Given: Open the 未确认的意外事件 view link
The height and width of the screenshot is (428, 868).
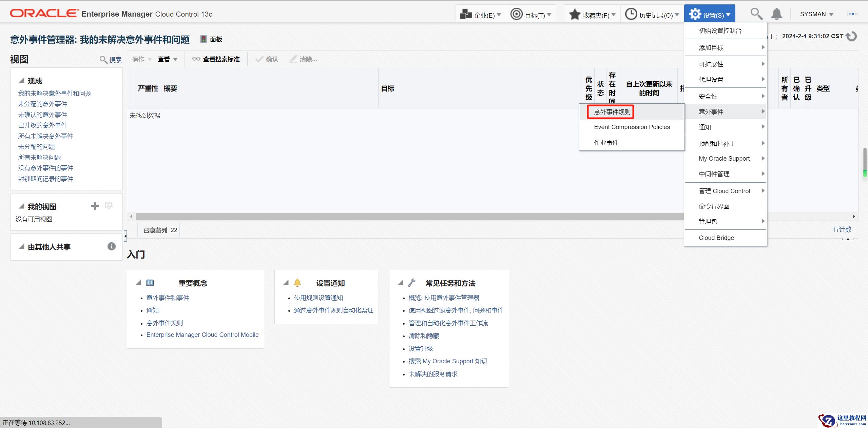Looking at the screenshot, I should tap(42, 115).
